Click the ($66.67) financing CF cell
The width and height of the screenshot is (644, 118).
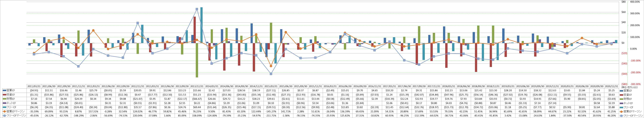(x=197, y=99)
